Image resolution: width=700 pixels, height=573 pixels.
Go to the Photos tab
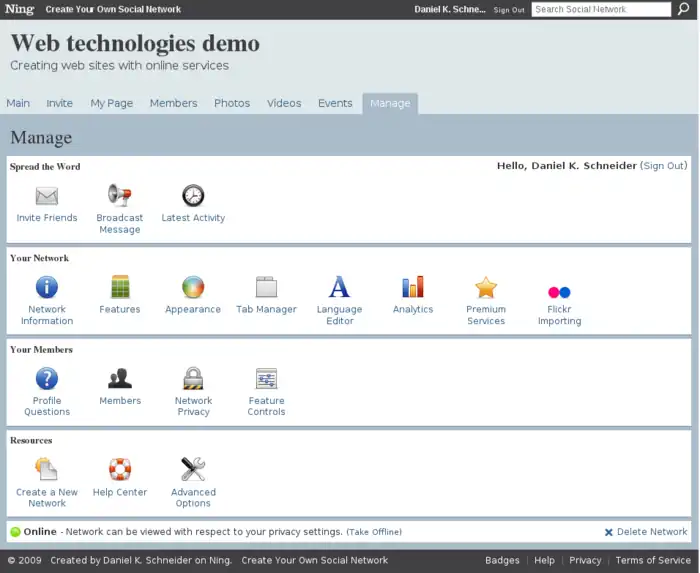tap(232, 103)
